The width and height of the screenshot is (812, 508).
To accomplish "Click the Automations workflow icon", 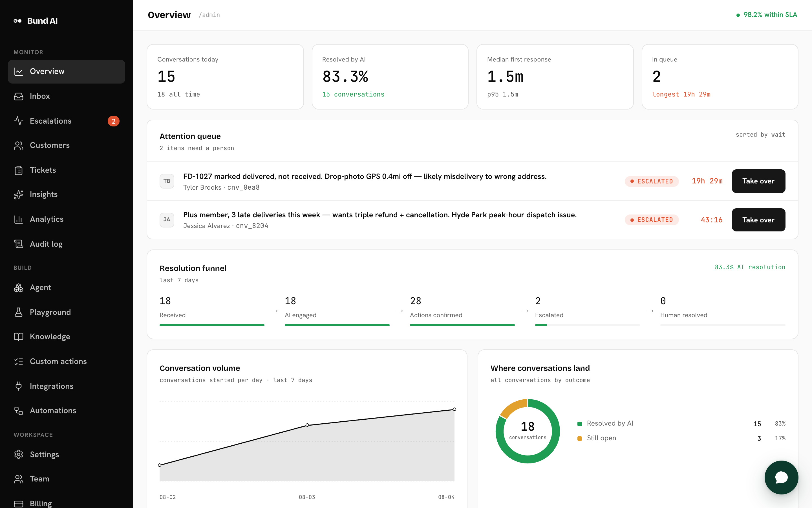I will point(18,411).
